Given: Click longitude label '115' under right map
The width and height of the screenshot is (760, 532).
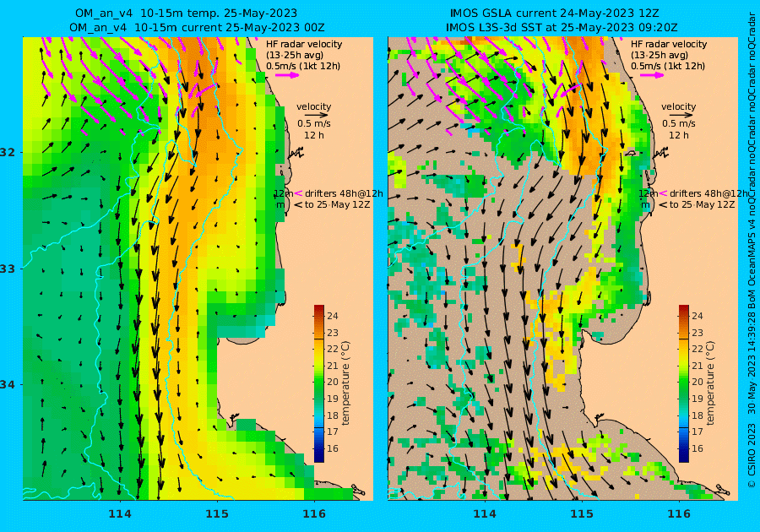Looking at the screenshot, I should 581,513.
